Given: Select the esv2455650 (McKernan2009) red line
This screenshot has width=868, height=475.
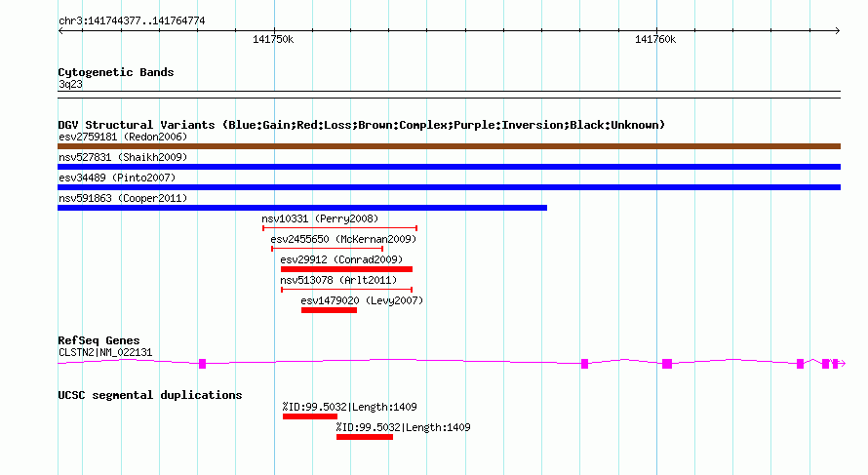Looking at the screenshot, I should click(x=327, y=249).
